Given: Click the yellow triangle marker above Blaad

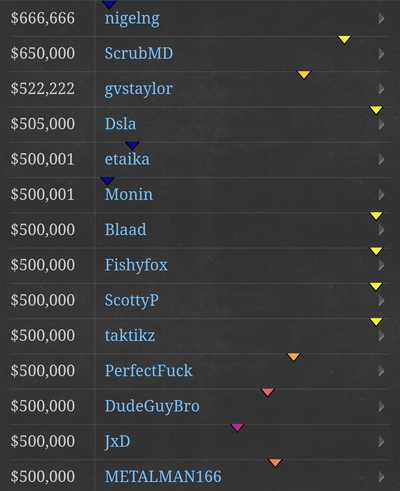Looking at the screenshot, I should pyautogui.click(x=376, y=216).
